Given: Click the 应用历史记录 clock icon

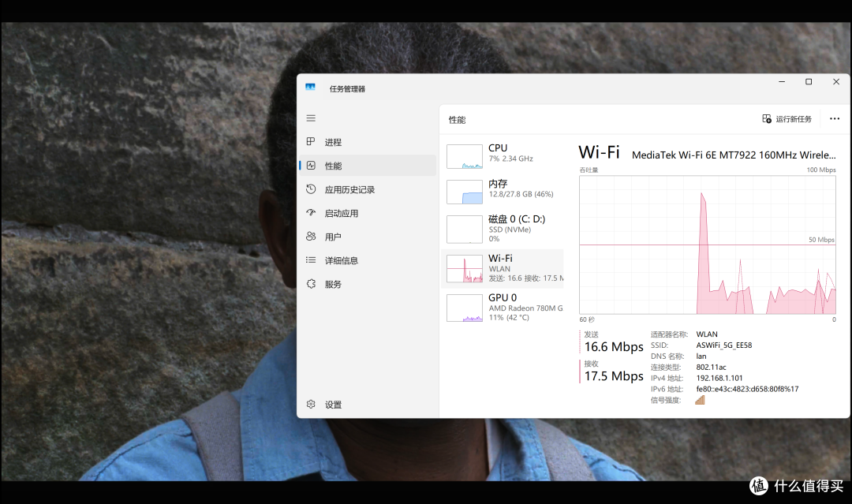Looking at the screenshot, I should coord(311,189).
